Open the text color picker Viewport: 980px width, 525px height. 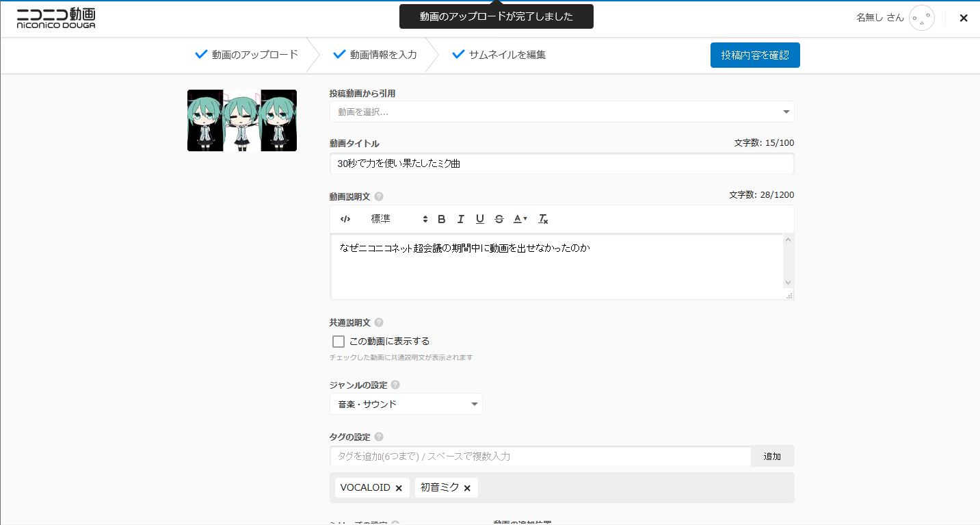tap(520, 219)
